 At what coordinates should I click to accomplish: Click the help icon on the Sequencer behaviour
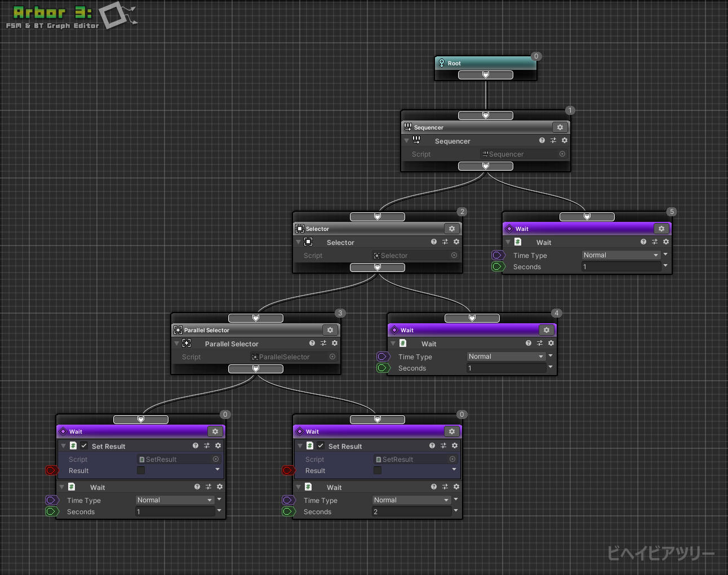click(x=542, y=141)
